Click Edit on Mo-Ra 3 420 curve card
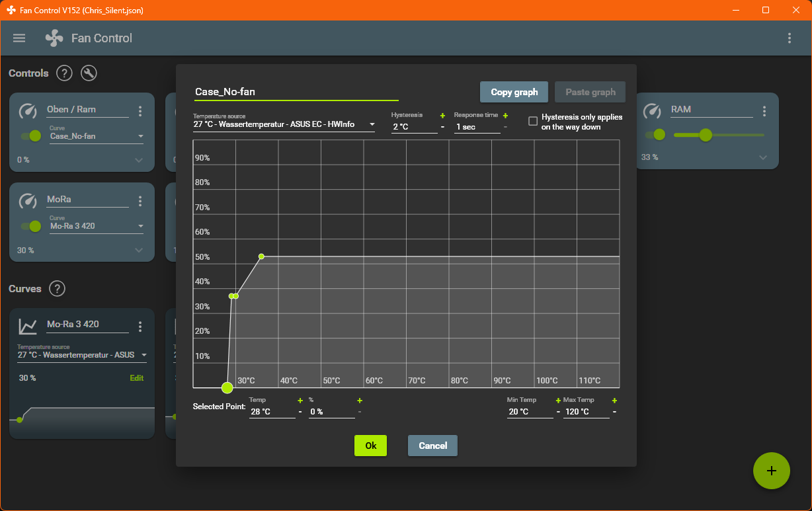This screenshot has height=511, width=812. 136,378
